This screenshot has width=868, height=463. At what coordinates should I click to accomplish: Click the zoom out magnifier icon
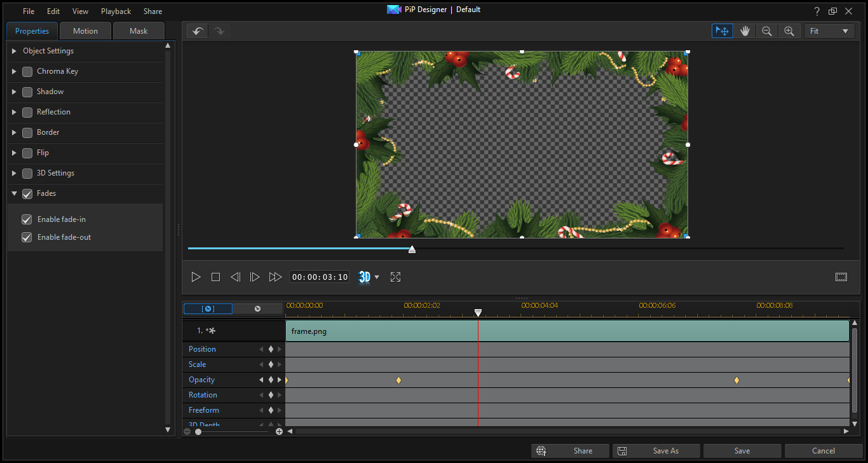click(x=767, y=31)
